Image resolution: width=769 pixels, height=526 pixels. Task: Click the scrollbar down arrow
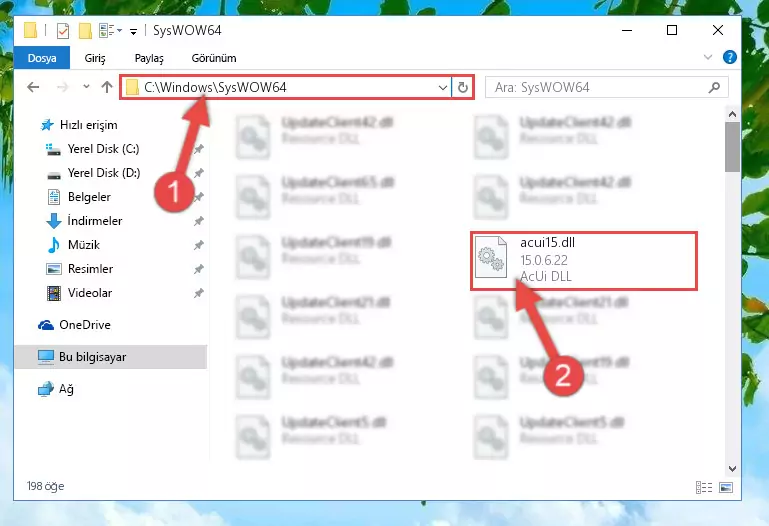pyautogui.click(x=732, y=469)
